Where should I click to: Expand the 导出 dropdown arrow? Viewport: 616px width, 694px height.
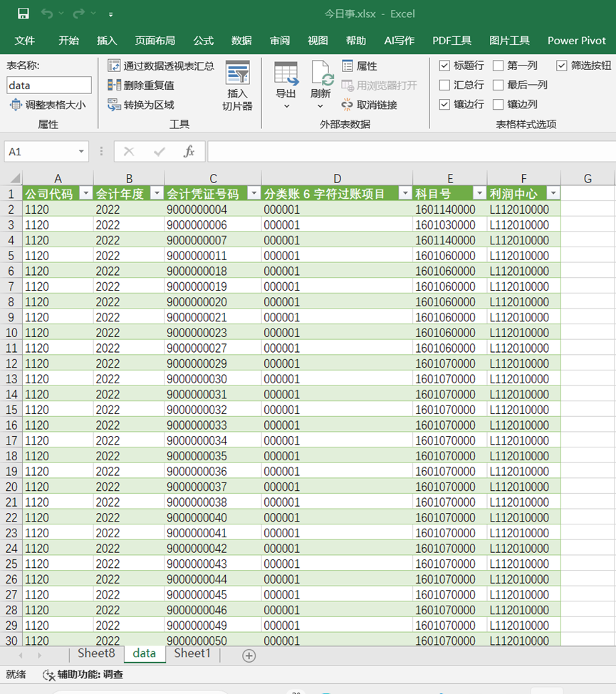286,106
